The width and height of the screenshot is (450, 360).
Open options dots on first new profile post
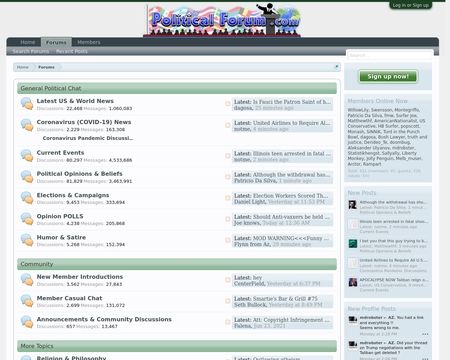tap(425, 334)
